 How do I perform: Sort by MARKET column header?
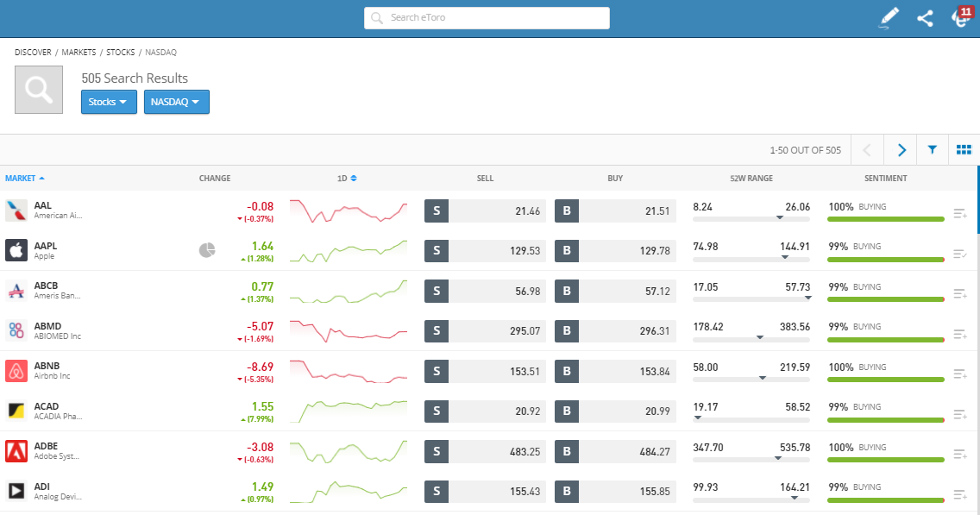24,178
